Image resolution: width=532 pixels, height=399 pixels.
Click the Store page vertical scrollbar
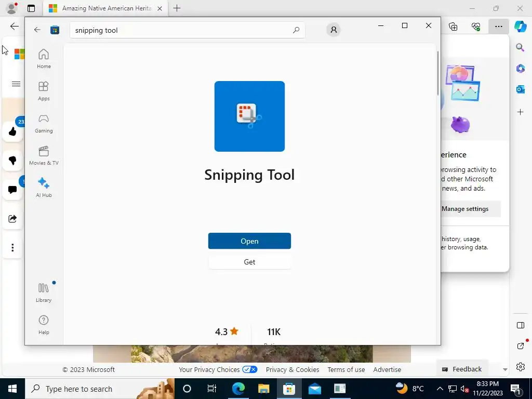pos(437,73)
